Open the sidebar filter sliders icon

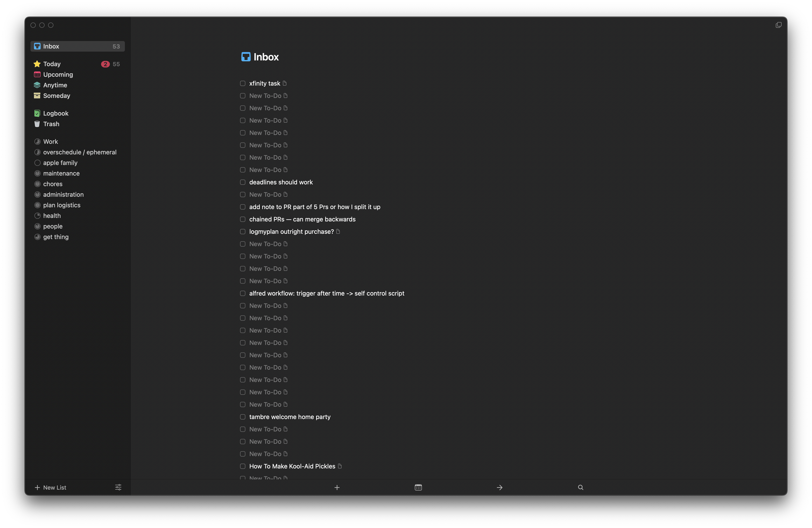click(x=118, y=487)
